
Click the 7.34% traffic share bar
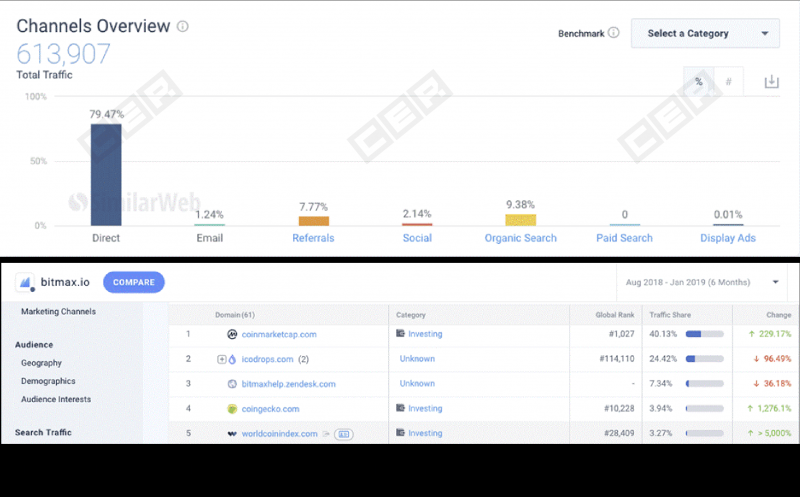[705, 383]
